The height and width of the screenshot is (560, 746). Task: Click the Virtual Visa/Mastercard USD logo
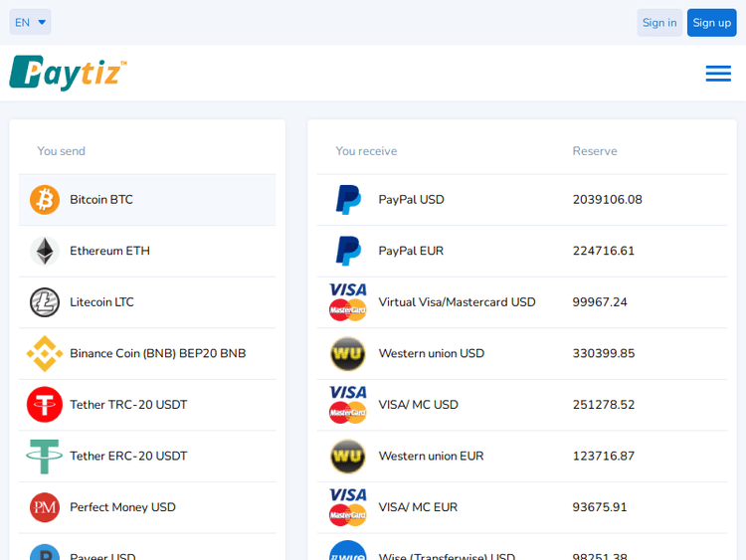(348, 302)
